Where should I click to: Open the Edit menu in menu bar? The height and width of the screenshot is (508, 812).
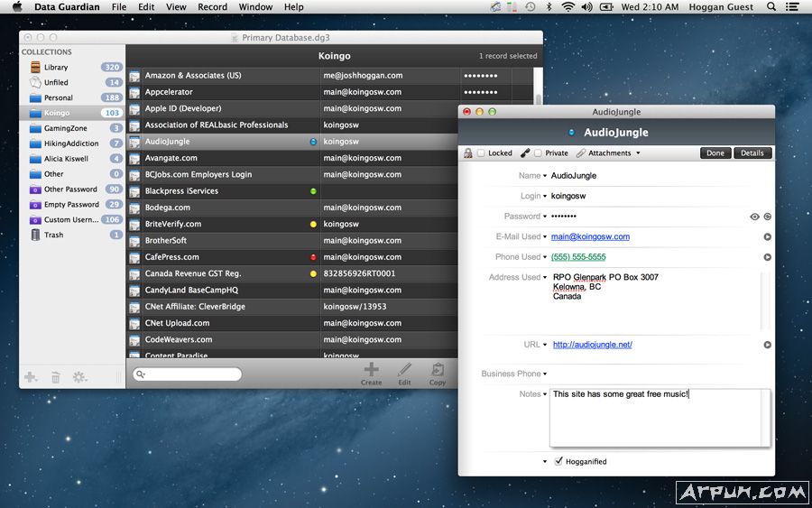point(146,7)
